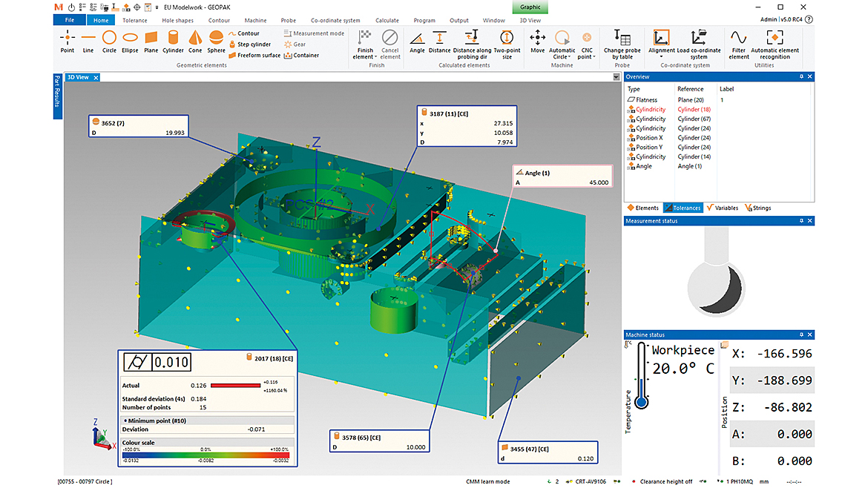Click the 3652 (7) diameter callout
The width and height of the screenshot is (868, 488).
[x=139, y=126]
